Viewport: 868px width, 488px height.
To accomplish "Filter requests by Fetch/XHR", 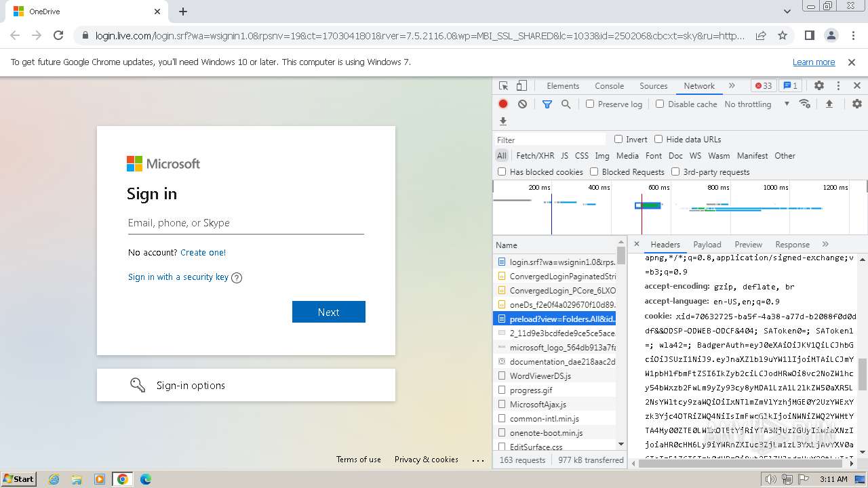I will click(x=535, y=155).
